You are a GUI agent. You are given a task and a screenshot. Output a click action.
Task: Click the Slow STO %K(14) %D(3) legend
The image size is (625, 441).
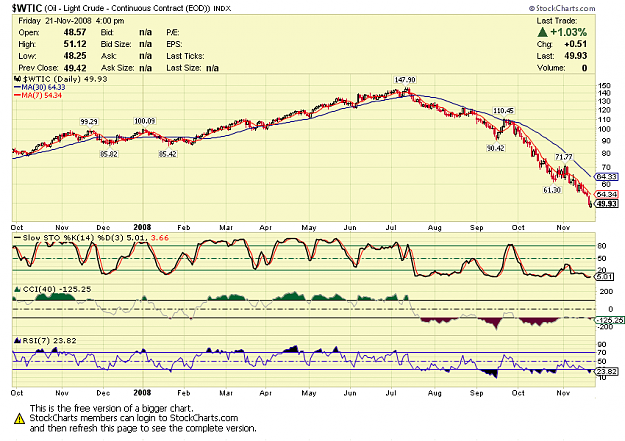point(92,238)
